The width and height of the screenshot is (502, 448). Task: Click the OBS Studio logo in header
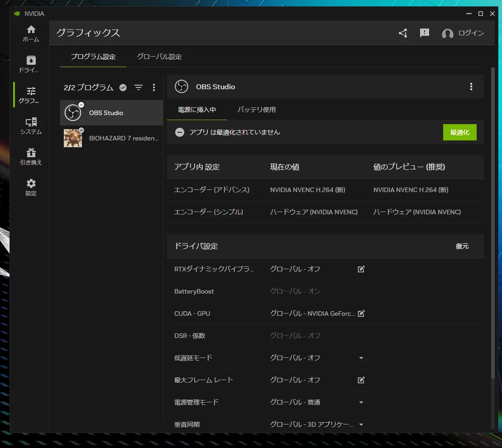(x=182, y=87)
